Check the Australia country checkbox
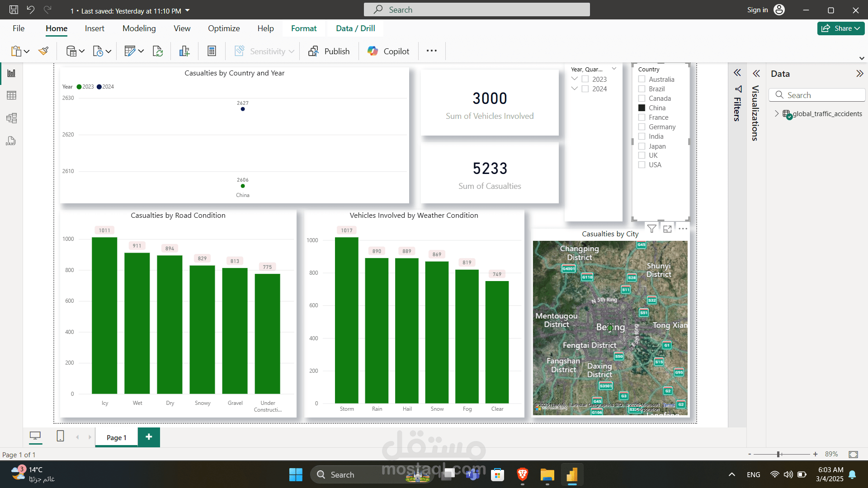 click(x=642, y=79)
